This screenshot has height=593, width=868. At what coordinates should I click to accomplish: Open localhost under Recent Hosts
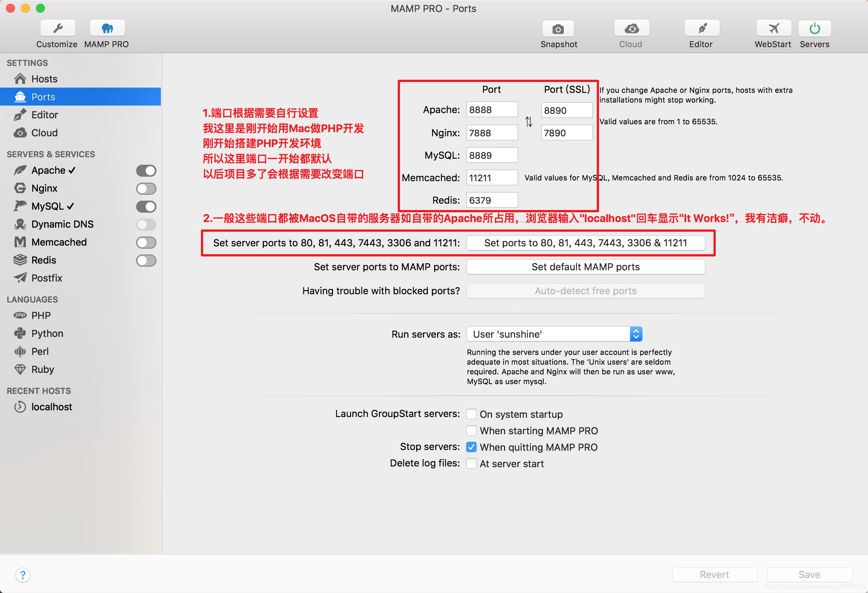pos(52,407)
